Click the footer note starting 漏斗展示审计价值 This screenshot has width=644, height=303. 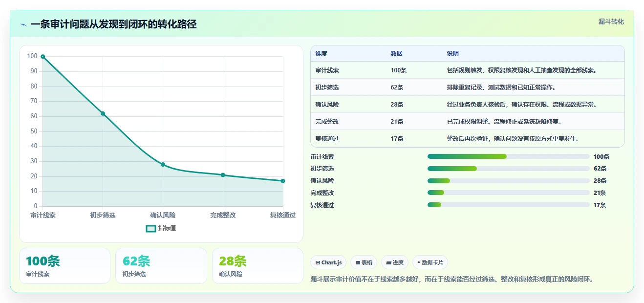point(452,280)
